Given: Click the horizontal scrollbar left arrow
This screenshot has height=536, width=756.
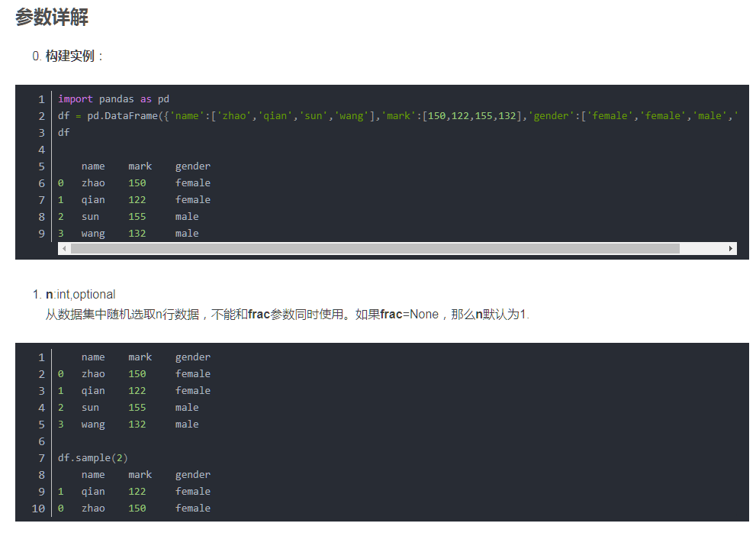Looking at the screenshot, I should coord(64,247).
